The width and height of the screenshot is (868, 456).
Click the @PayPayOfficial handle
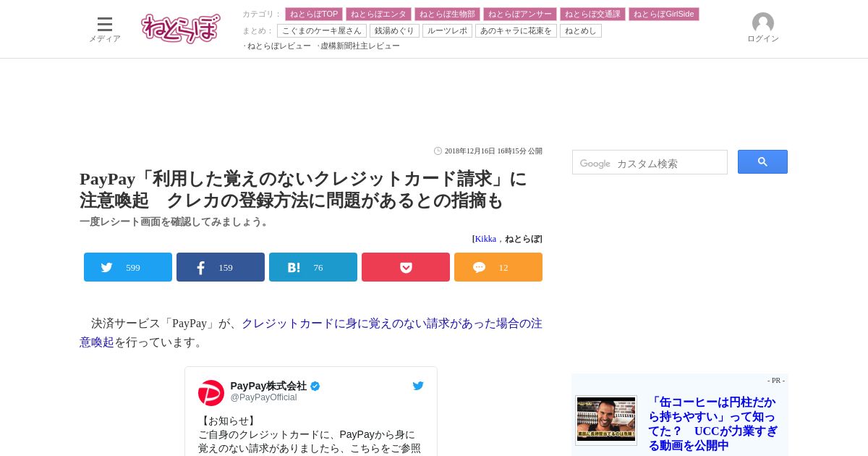tap(263, 397)
